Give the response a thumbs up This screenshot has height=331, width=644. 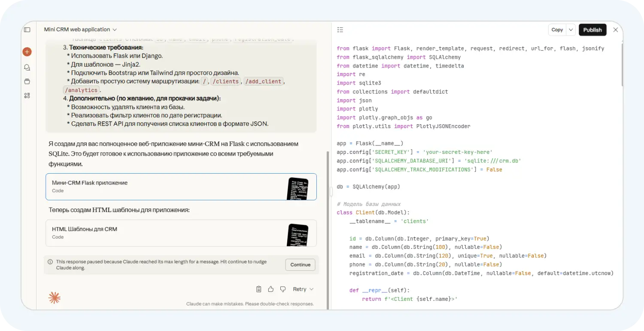pos(271,289)
